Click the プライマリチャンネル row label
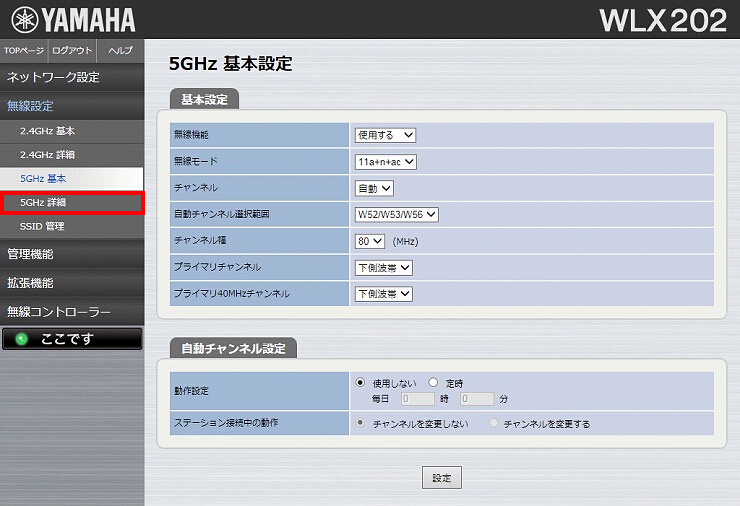Image resolution: width=740 pixels, height=506 pixels. pyautogui.click(x=218, y=267)
